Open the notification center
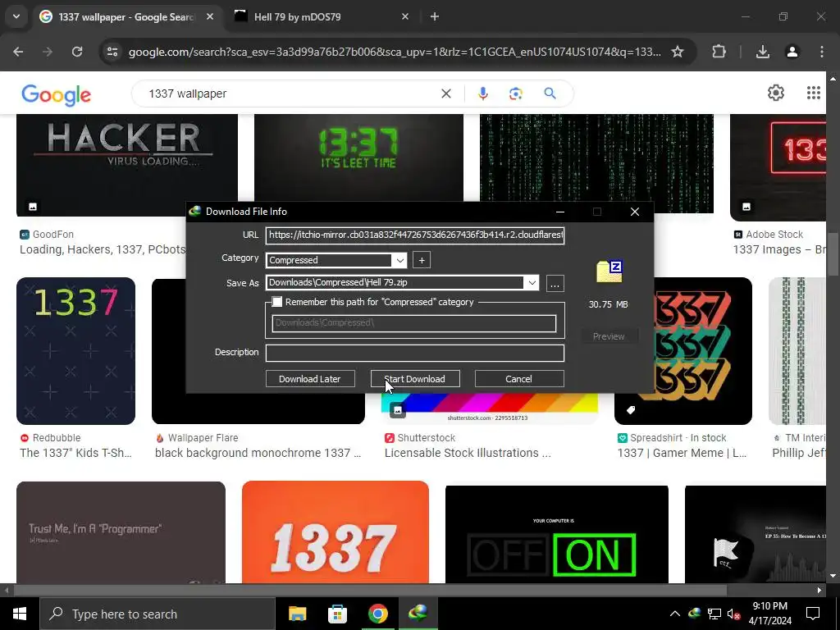Screen dimensions: 840x630 coord(813,614)
